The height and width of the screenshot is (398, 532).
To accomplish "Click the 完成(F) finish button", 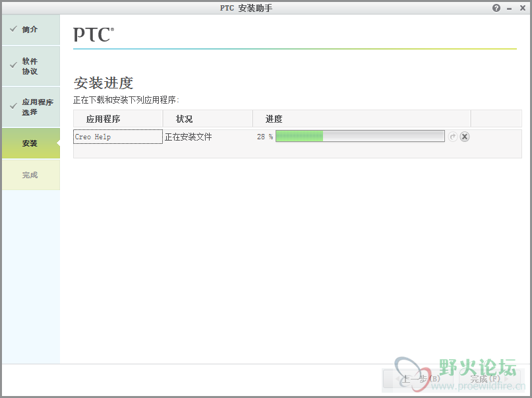I will [x=488, y=379].
